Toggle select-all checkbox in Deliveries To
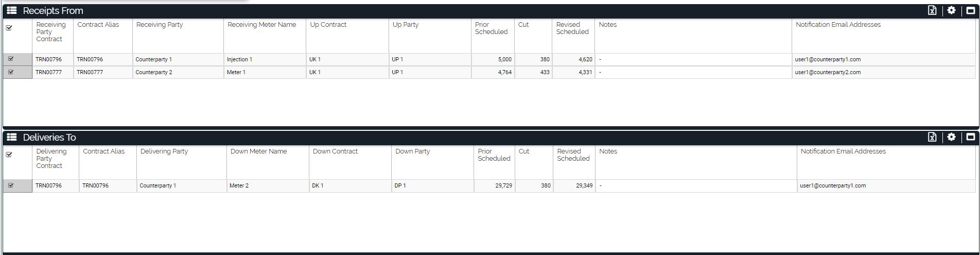Viewport: 980px width, 255px height. coord(9,155)
